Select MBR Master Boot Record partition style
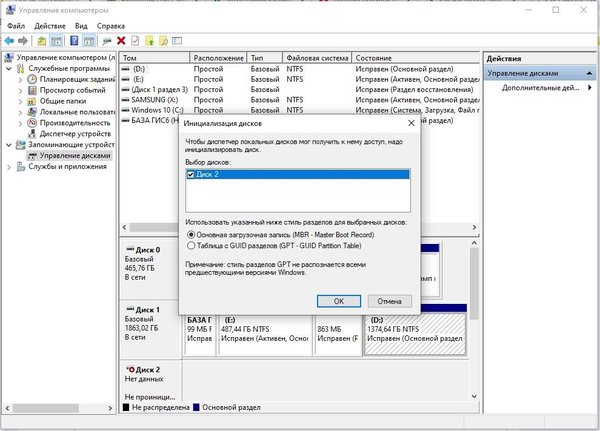 [192, 234]
